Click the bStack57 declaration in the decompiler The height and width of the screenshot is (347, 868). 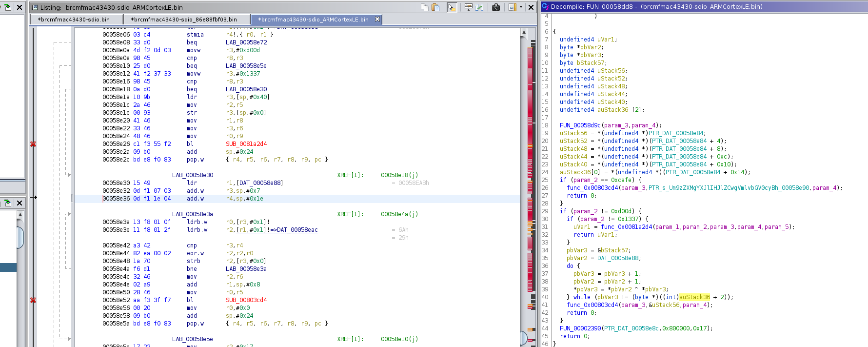click(x=590, y=63)
